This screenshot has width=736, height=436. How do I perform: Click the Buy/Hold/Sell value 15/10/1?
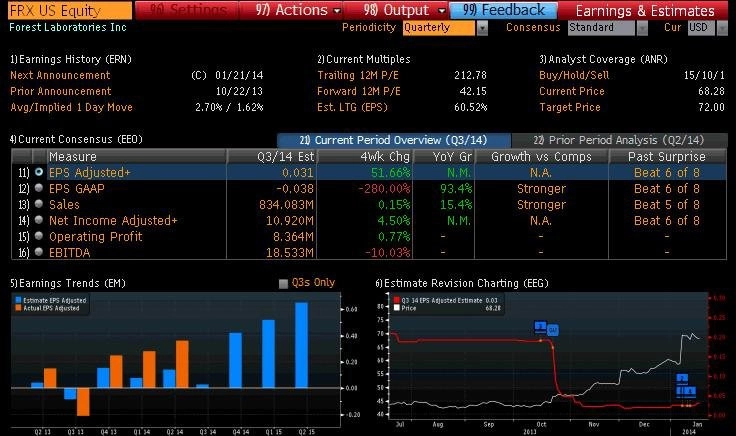704,75
